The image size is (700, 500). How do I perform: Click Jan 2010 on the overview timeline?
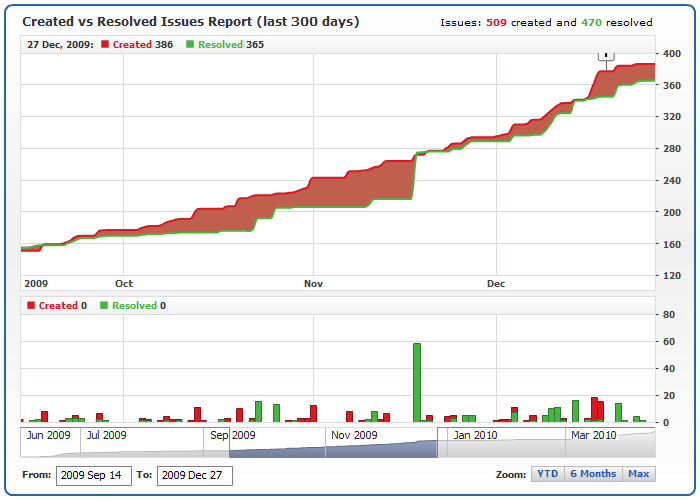click(475, 435)
